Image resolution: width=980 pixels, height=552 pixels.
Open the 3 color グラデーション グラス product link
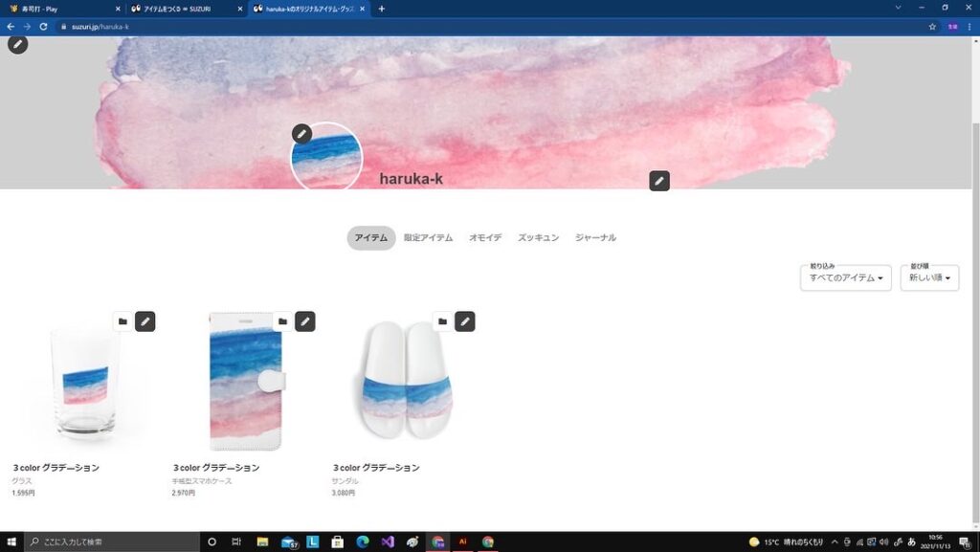tap(56, 468)
